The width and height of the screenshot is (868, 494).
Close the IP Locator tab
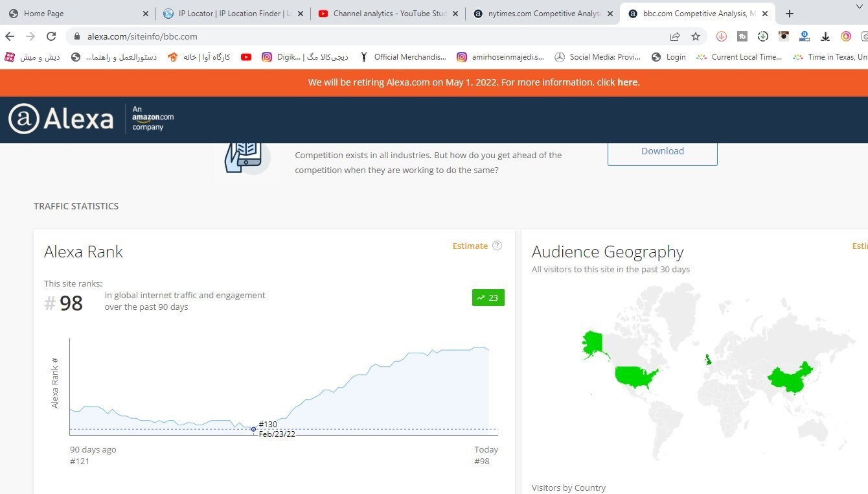[301, 14]
